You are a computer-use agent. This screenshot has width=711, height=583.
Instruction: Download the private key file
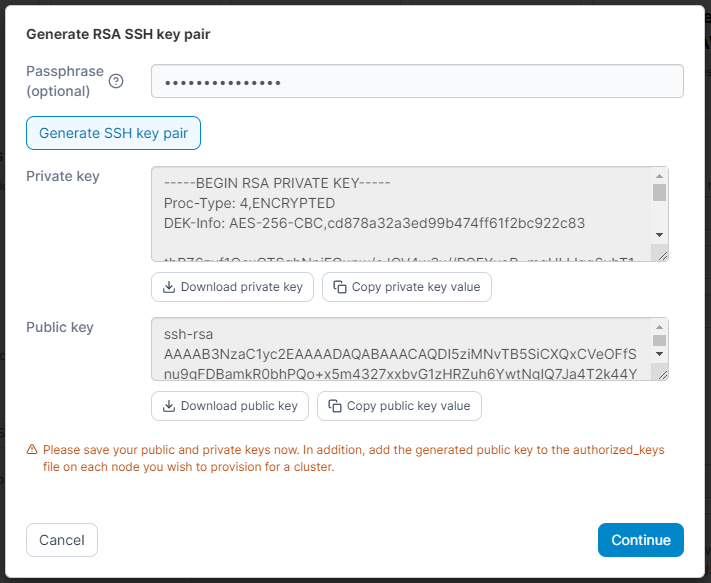tap(233, 287)
